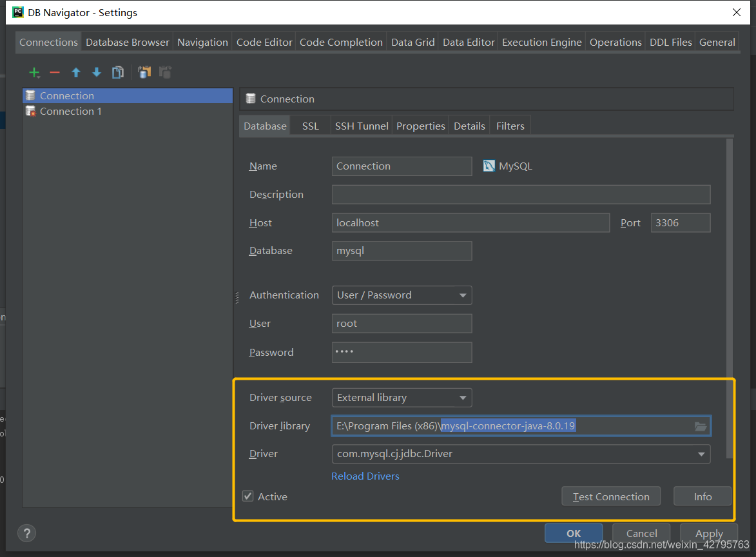Click the copy to clipboard toolbar icon
Viewport: 756px width, 557px height.
(144, 73)
